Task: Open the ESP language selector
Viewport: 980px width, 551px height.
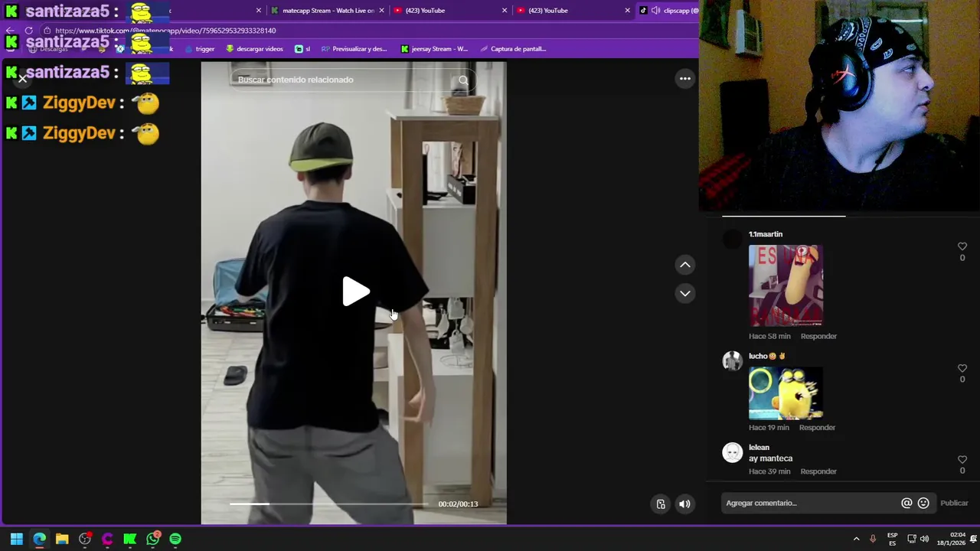Action: tap(892, 539)
